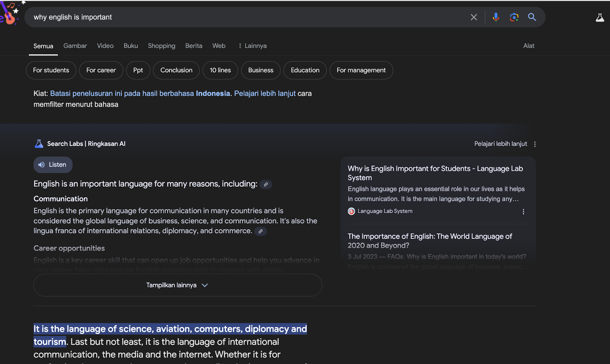Follow the 'Pelajari lebih lanjut' link in the Kiat tip
Image resolution: width=610 pixels, height=364 pixels.
pos(265,93)
